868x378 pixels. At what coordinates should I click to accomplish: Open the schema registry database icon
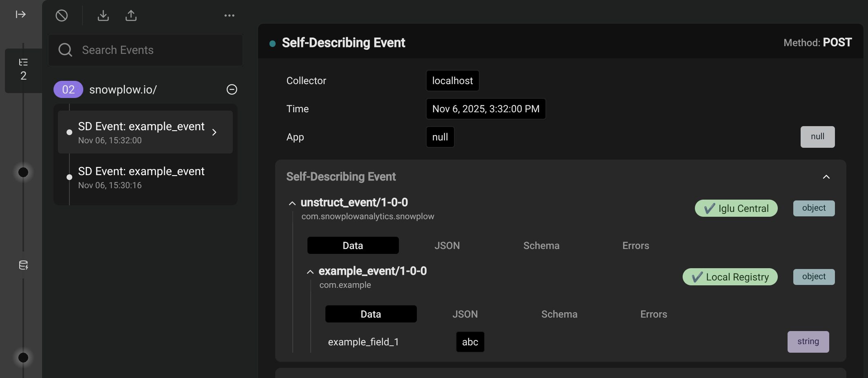click(x=23, y=266)
